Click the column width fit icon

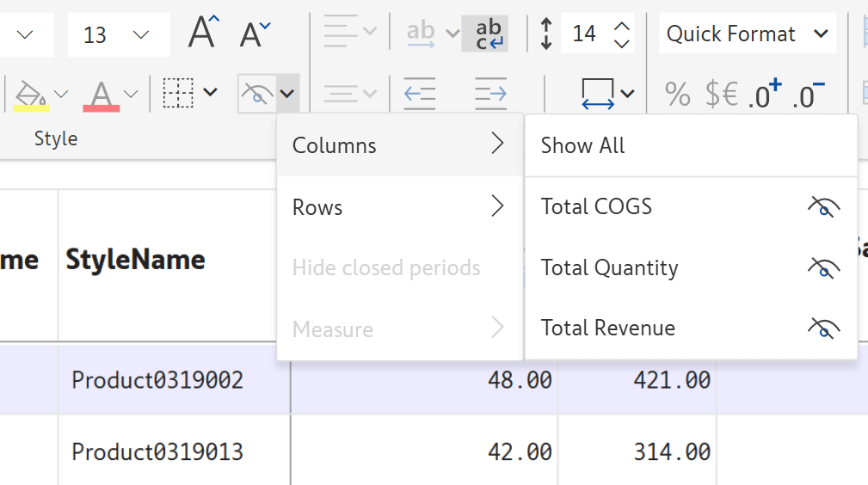598,93
